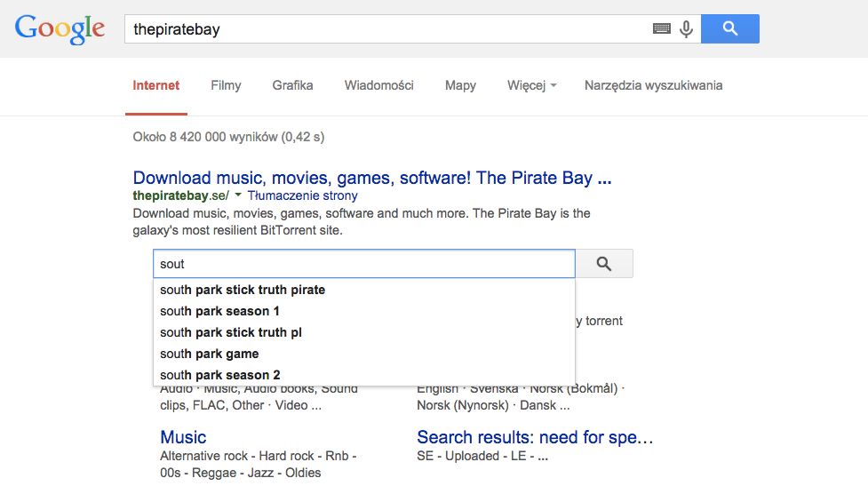Open the on-screen keyboard icon

tap(662, 28)
